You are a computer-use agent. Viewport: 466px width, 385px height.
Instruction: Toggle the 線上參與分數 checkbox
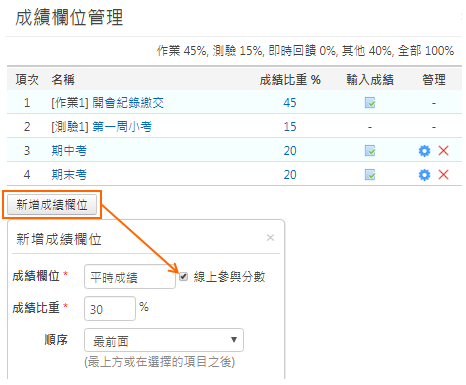coord(183,276)
